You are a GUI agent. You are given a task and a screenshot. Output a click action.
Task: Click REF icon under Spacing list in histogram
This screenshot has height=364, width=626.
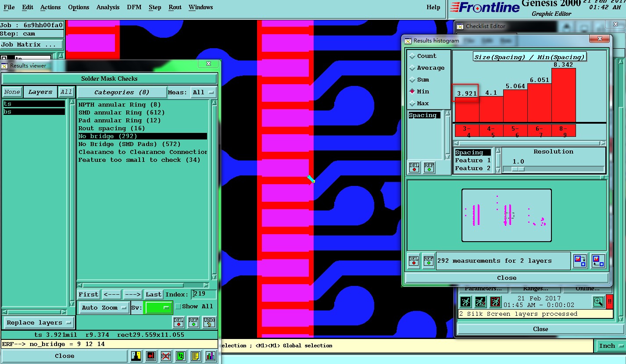pyautogui.click(x=429, y=168)
